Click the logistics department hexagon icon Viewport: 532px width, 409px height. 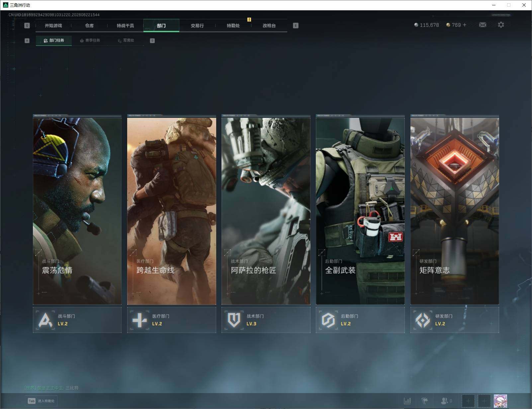pyautogui.click(x=328, y=320)
